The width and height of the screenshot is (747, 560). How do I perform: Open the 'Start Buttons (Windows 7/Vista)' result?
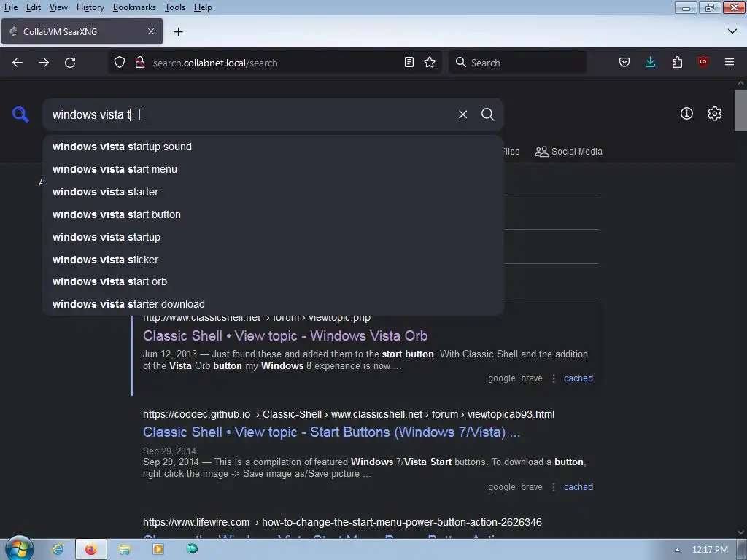pos(332,432)
